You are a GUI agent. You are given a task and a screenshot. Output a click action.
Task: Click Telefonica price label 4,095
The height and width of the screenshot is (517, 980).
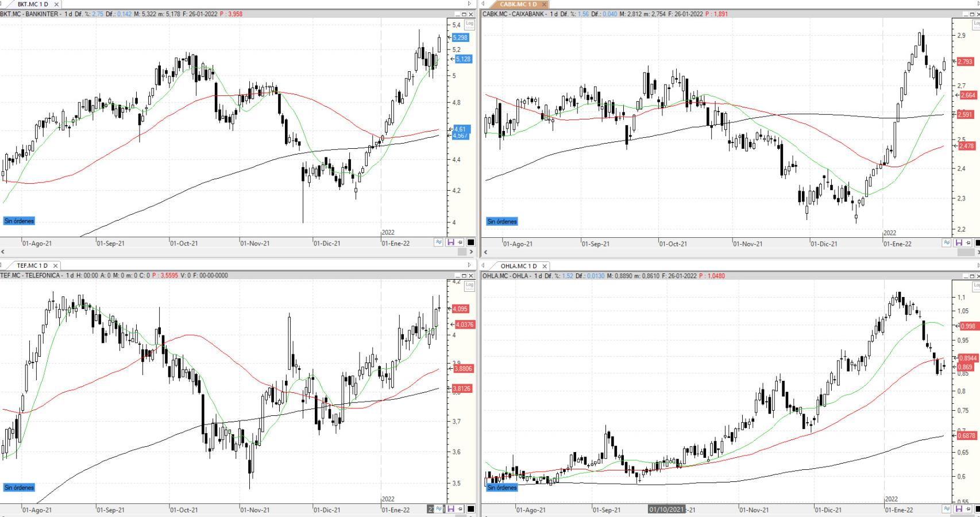(461, 309)
